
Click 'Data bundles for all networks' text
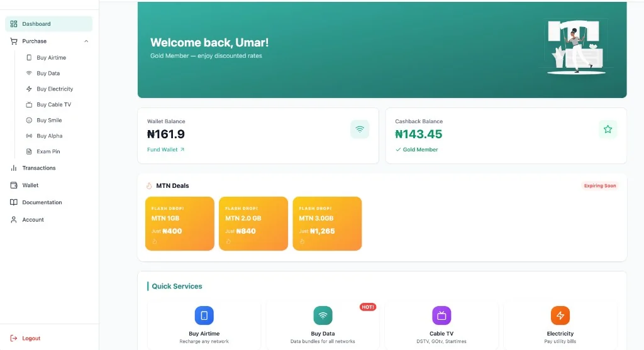coord(323,341)
